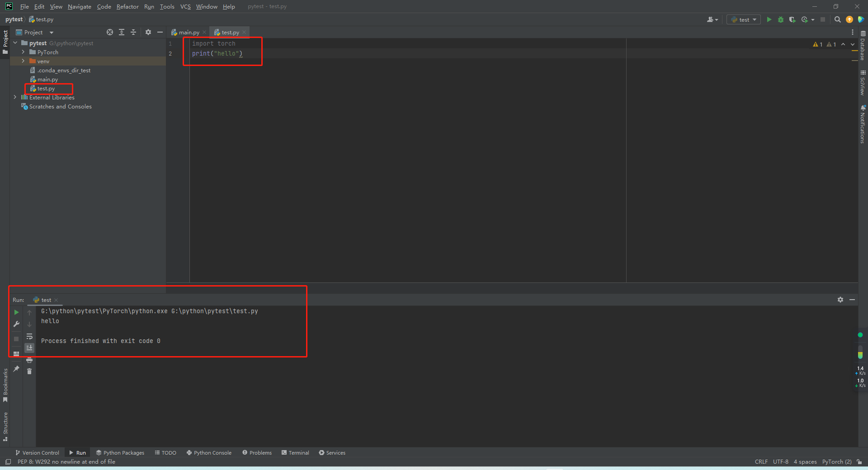Toggle the Bookmarks tool window stripe button
The image size is (868, 470).
click(5, 385)
